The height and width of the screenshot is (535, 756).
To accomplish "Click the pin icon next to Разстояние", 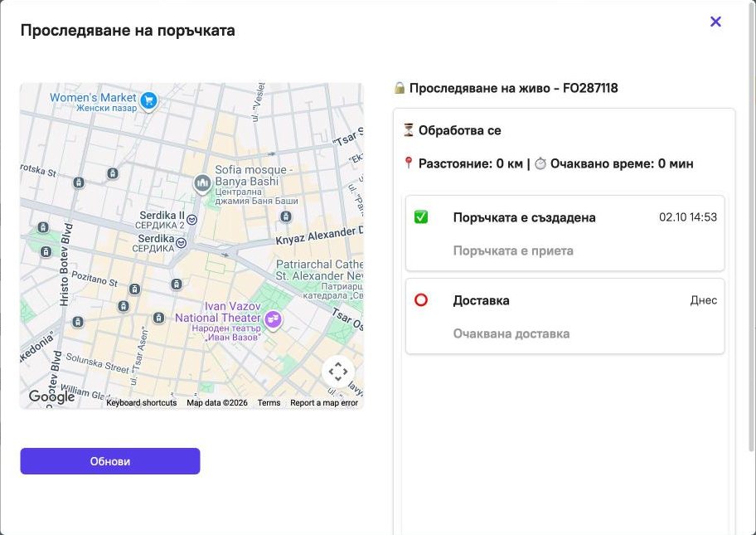I will pos(409,163).
